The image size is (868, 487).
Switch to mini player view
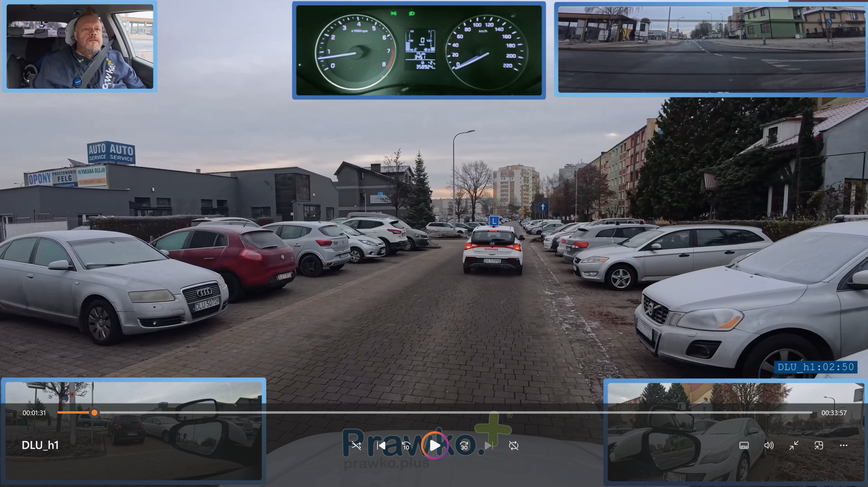819,446
